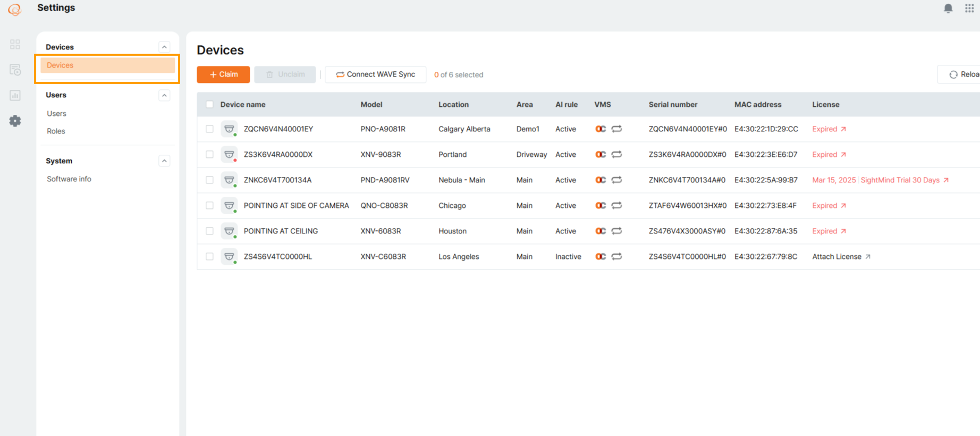Check the ZS3K6V4RA0000DX device checkbox
Screen dimensions: 980x436
(x=209, y=155)
